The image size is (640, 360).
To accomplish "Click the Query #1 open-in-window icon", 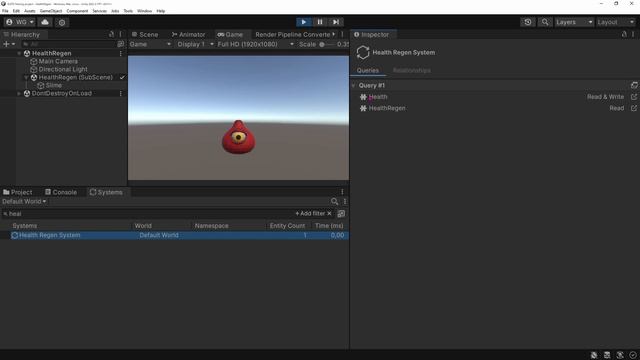I will [x=634, y=85].
